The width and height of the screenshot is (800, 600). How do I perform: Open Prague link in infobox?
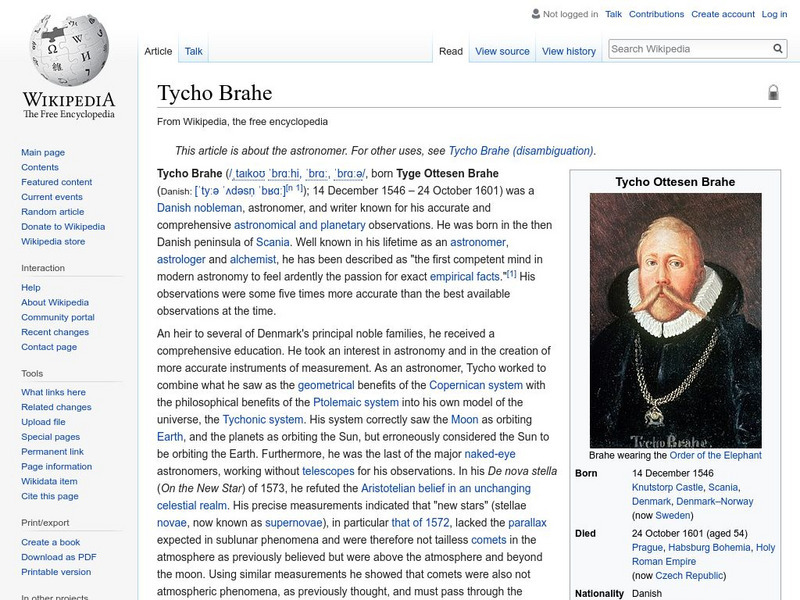[x=647, y=547]
